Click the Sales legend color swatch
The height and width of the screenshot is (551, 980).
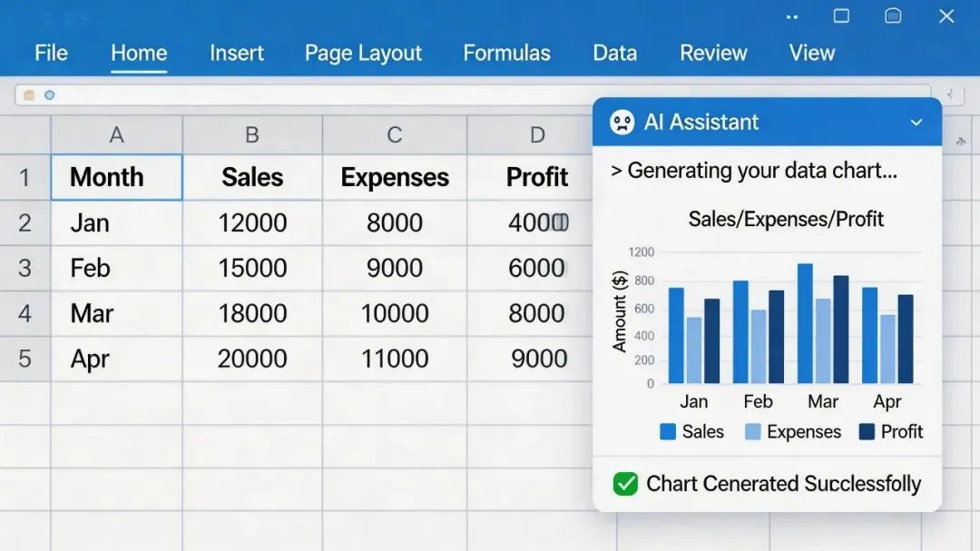coord(668,432)
